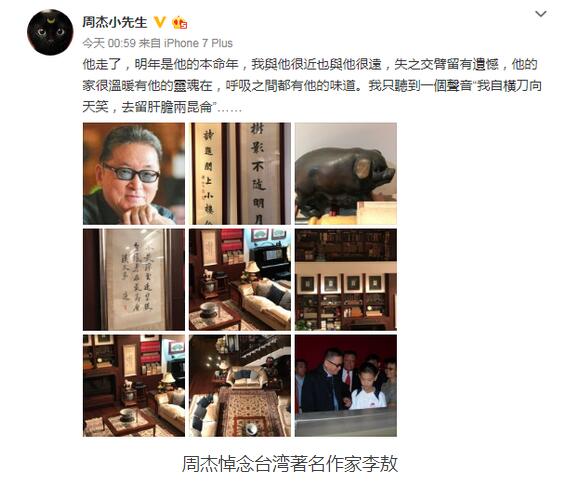Click the last text line 去留肝膽兩昆侖
Screen dimensions: 574x486
pos(167,107)
